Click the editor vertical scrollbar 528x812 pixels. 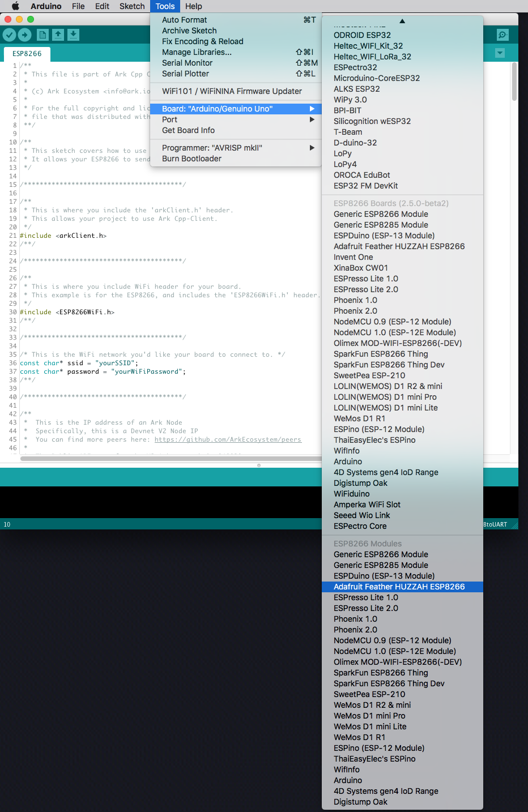tap(514, 82)
